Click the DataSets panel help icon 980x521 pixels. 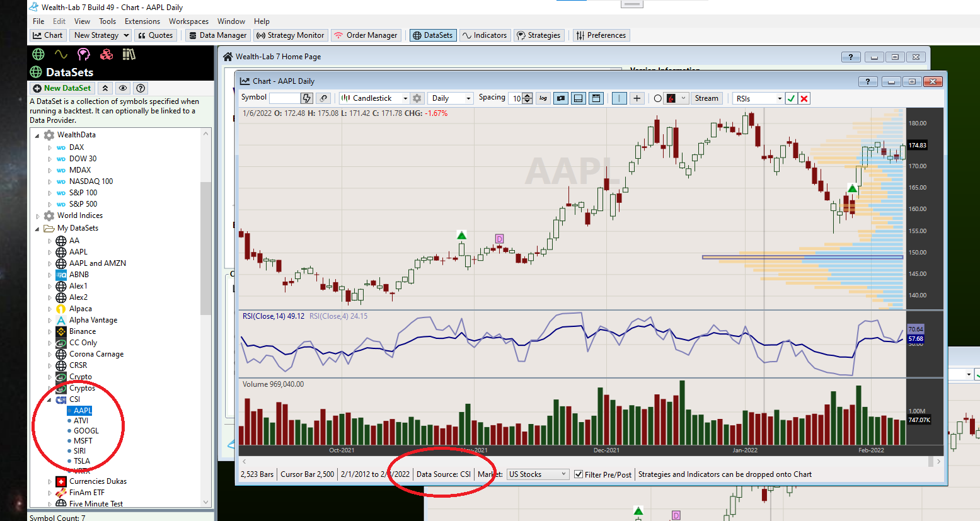[x=141, y=88]
